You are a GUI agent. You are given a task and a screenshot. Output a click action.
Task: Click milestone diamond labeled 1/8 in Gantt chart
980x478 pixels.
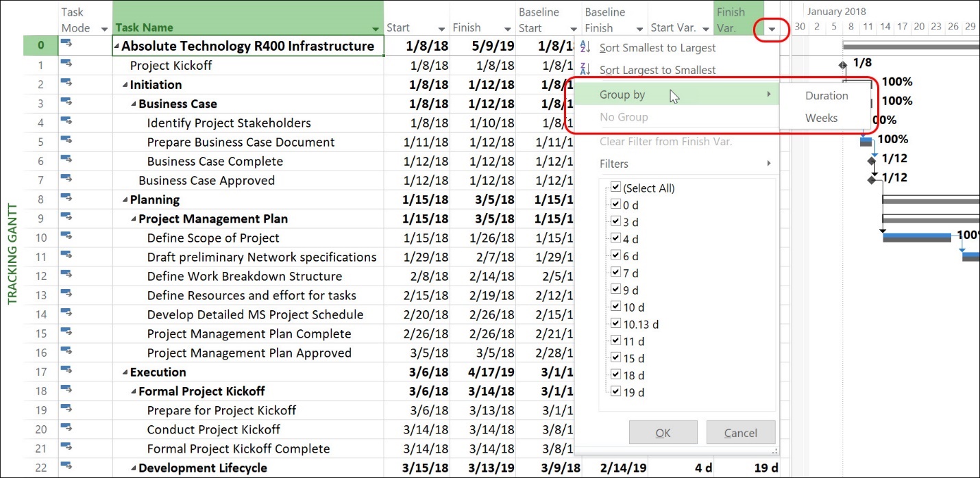tap(843, 65)
